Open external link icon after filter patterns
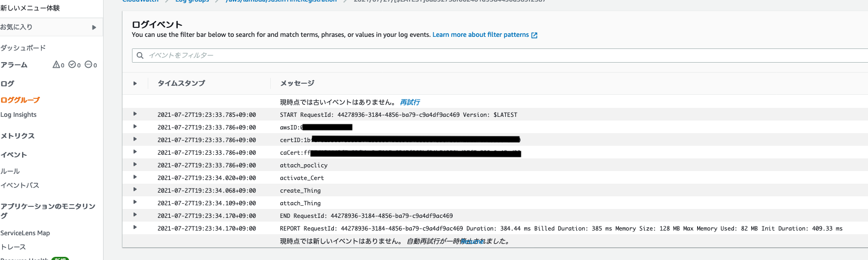Screen dimensions: 868x260 (x=534, y=35)
